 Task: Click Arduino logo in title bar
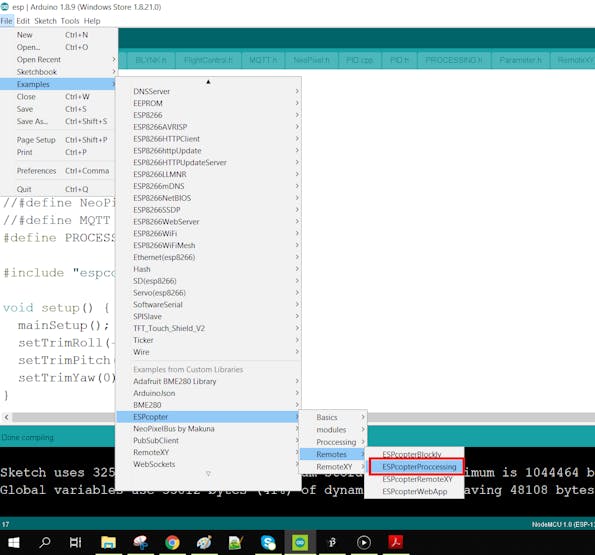click(x=5, y=6)
